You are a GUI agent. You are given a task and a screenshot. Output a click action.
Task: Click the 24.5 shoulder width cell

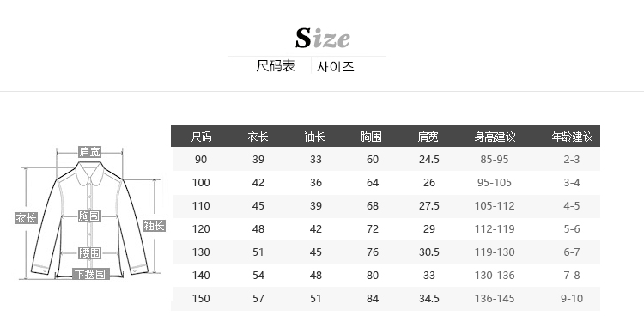(429, 160)
